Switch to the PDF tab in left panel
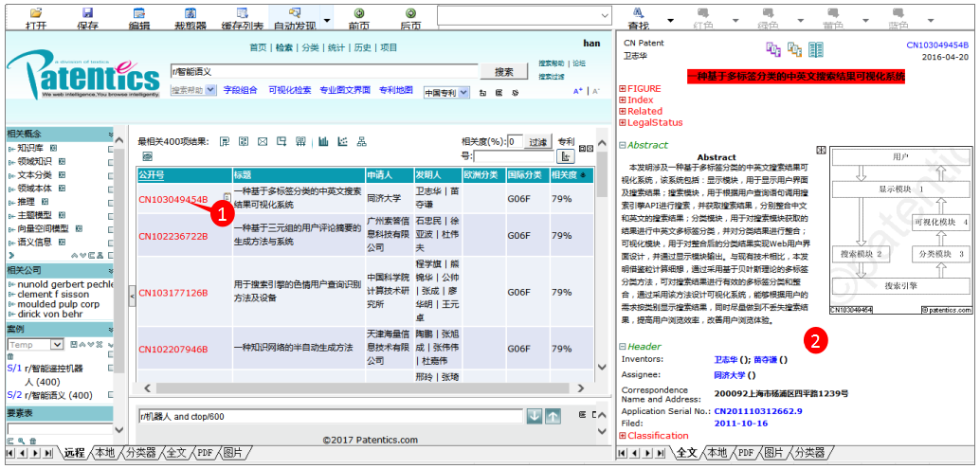980x469 pixels. (x=204, y=454)
